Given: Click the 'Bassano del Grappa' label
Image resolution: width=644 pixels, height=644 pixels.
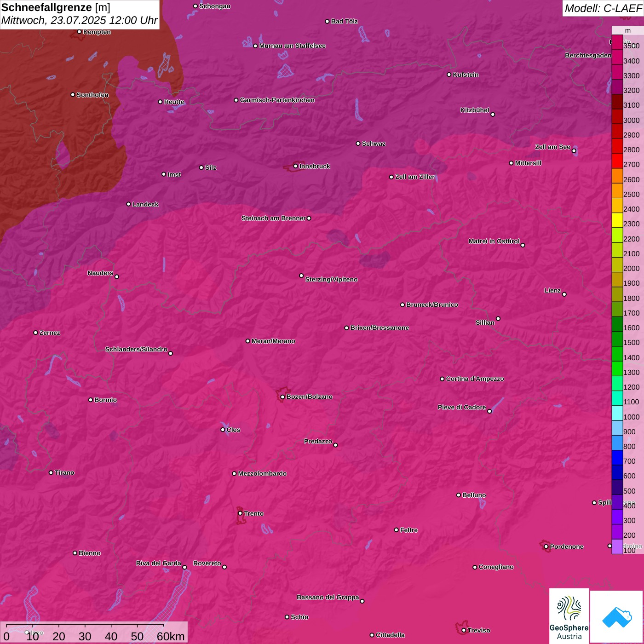Looking at the screenshot, I should (328, 597).
